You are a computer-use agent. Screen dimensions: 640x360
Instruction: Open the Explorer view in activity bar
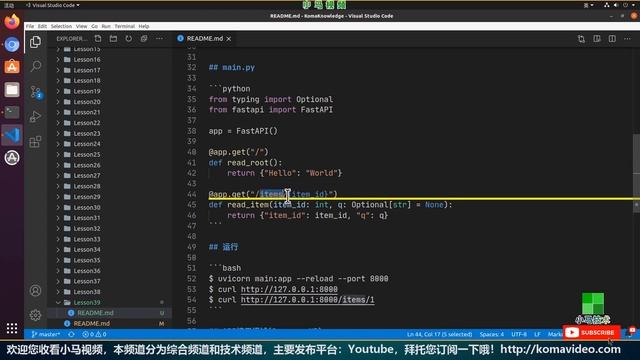(36, 42)
